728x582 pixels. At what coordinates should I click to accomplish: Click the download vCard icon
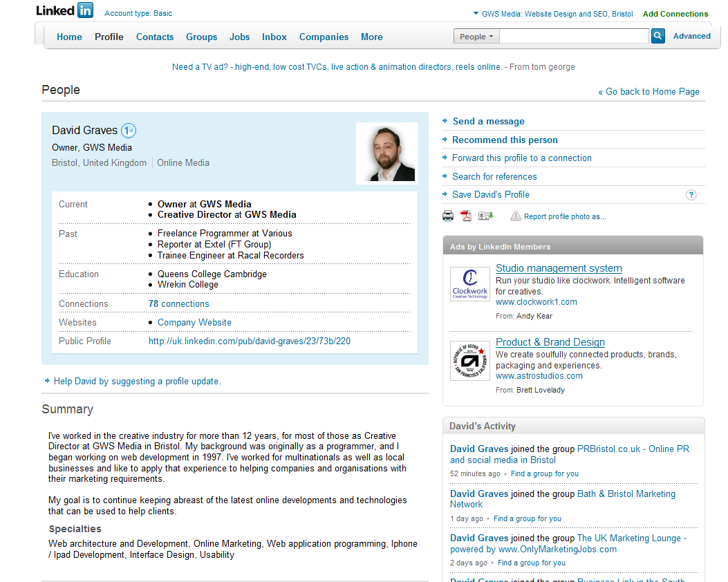486,216
